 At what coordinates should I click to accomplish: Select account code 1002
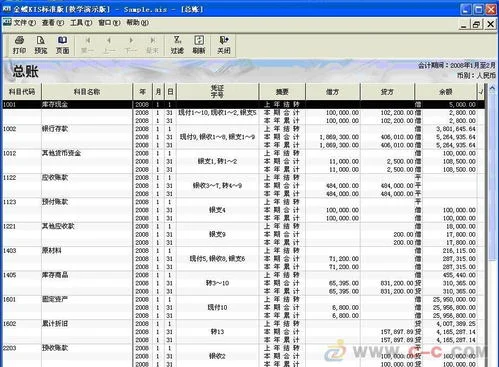[9, 129]
